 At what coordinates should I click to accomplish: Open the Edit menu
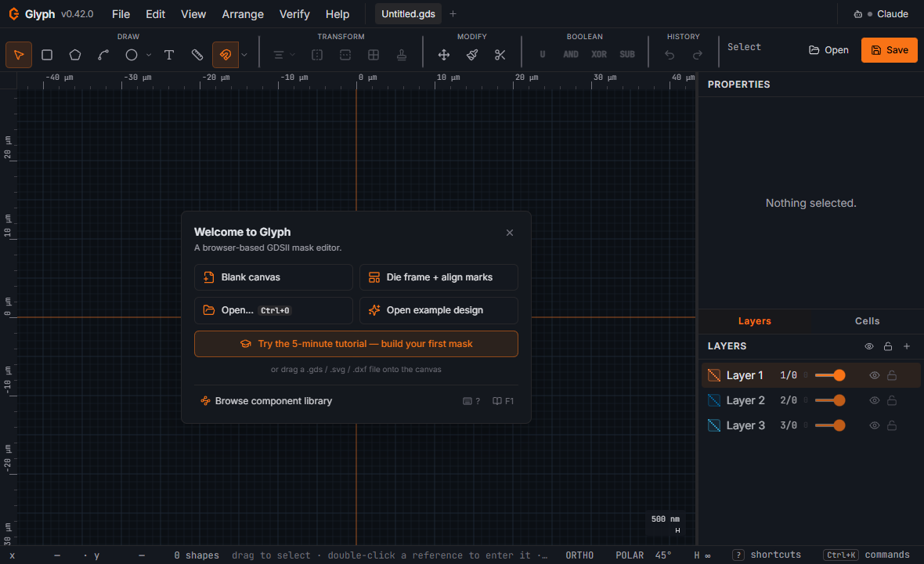(x=156, y=14)
